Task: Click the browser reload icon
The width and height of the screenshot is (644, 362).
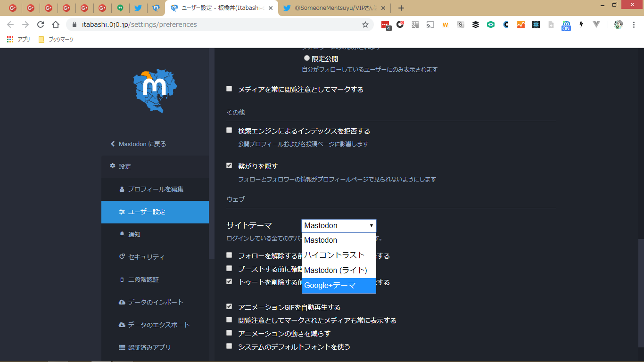Action: pyautogui.click(x=41, y=25)
